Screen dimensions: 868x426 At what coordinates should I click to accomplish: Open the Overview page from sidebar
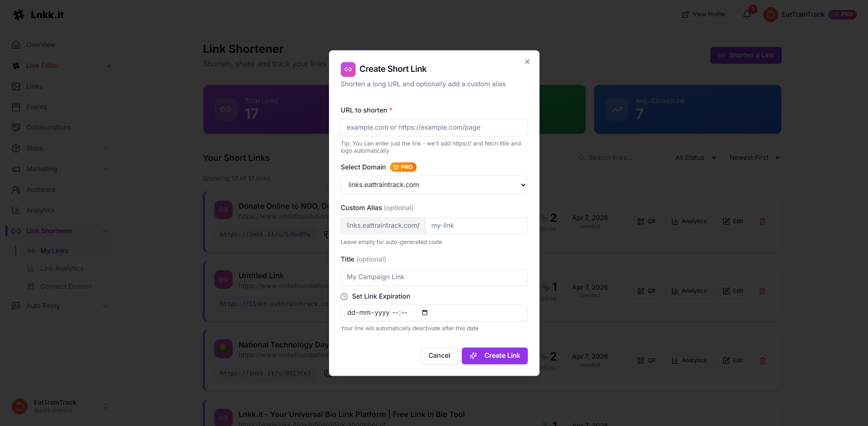[x=41, y=45]
